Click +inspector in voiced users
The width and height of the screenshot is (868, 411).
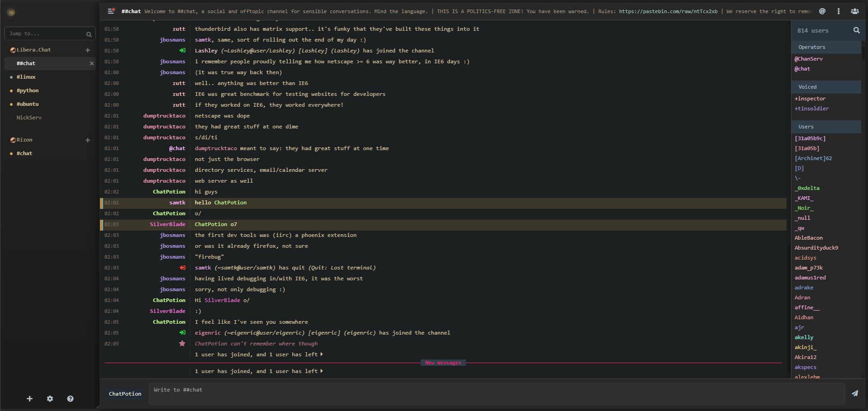pyautogui.click(x=810, y=99)
